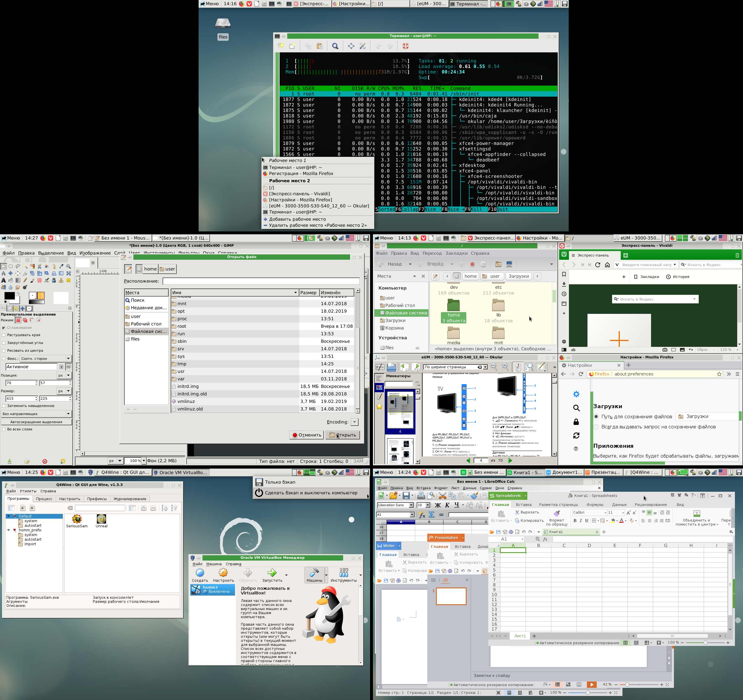Screen dimensions: 743x700
Task: Pick the GIMP Eraser tool
Action: pos(40,281)
